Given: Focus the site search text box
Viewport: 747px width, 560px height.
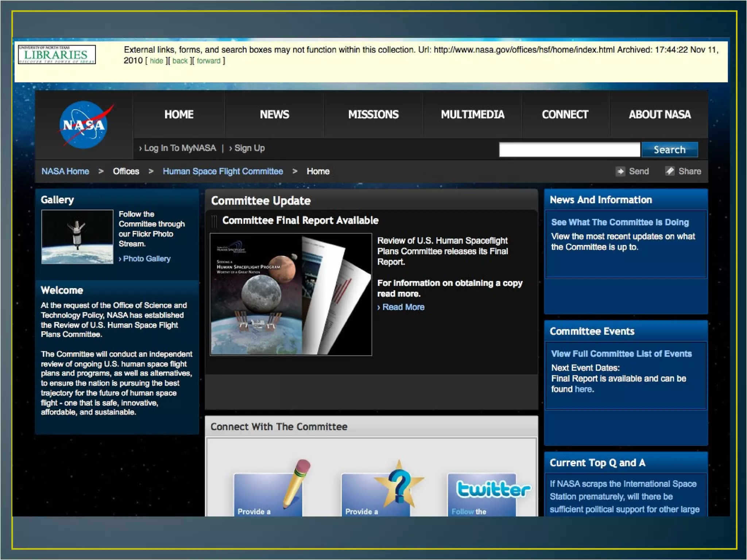Looking at the screenshot, I should 569,149.
